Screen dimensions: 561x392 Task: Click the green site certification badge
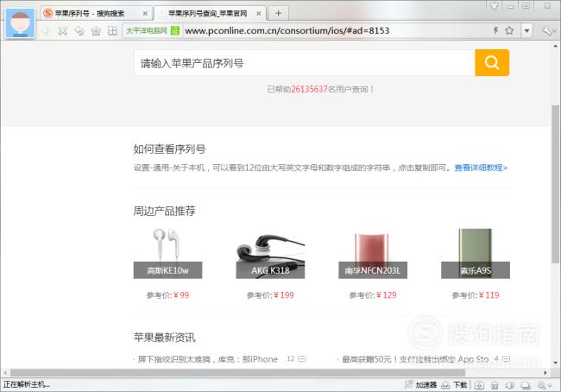point(175,31)
